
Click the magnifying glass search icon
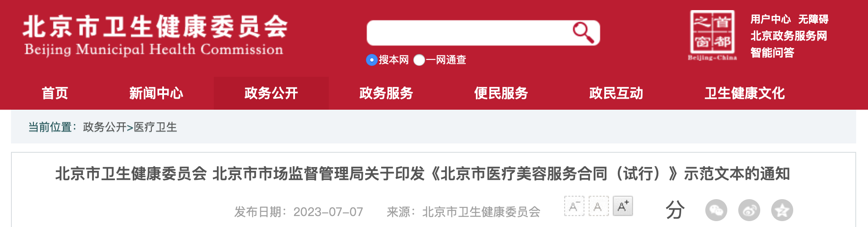click(583, 32)
